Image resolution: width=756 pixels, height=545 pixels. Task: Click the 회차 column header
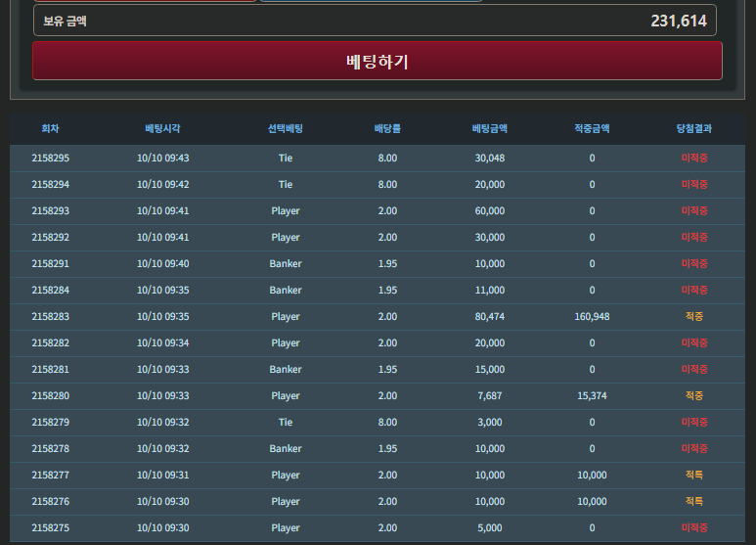[50, 128]
